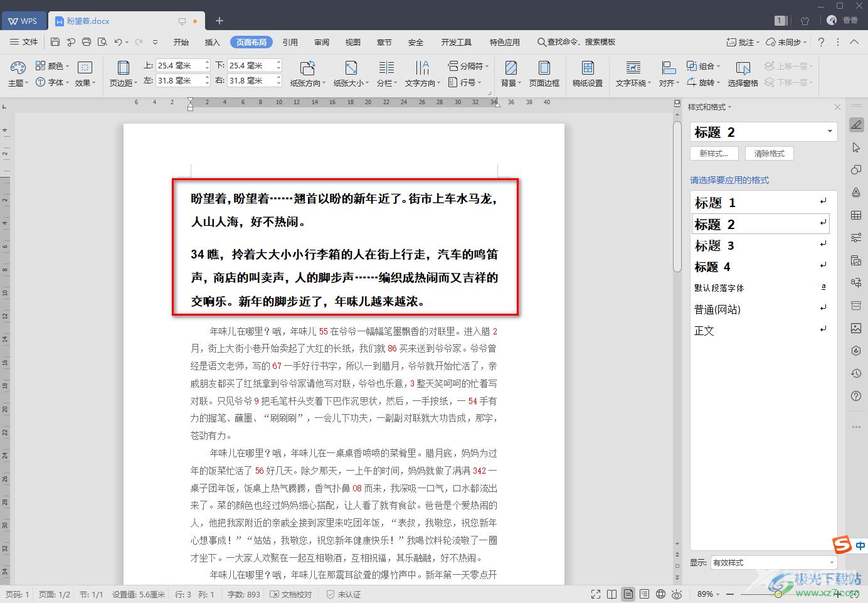The height and width of the screenshot is (603, 868).
Task: Click the Save icon in quick access bar
Action: [x=55, y=42]
